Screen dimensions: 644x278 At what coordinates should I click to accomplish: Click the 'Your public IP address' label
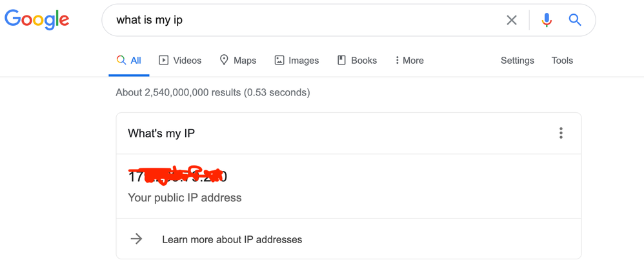tap(185, 198)
